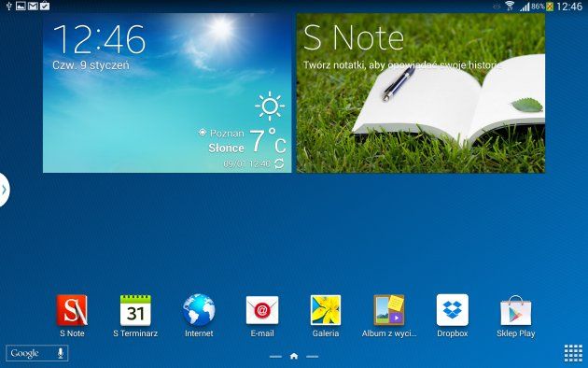Tap the Twórz notatki description text
This screenshot has height=368, width=588.
[402, 64]
